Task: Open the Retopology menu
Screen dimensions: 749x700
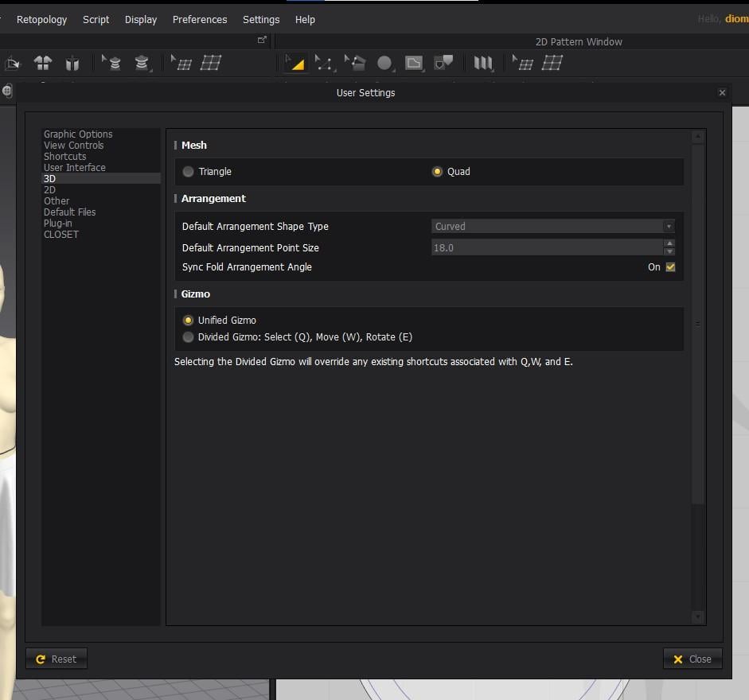Action: (41, 19)
